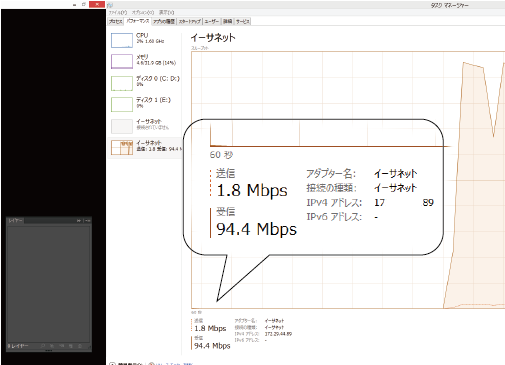Screen dimensions: 505x365
Task: Click the clipping mask icon in Layers panel
Action: click(52, 346)
